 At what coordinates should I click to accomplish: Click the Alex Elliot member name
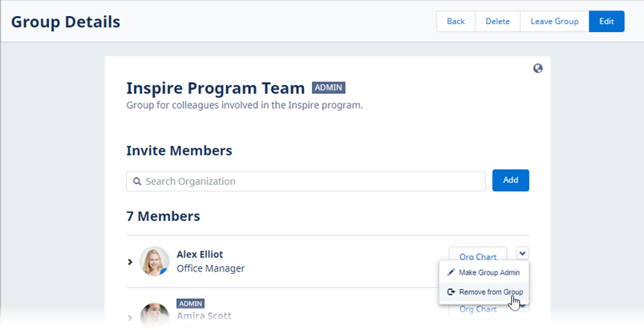tap(200, 254)
